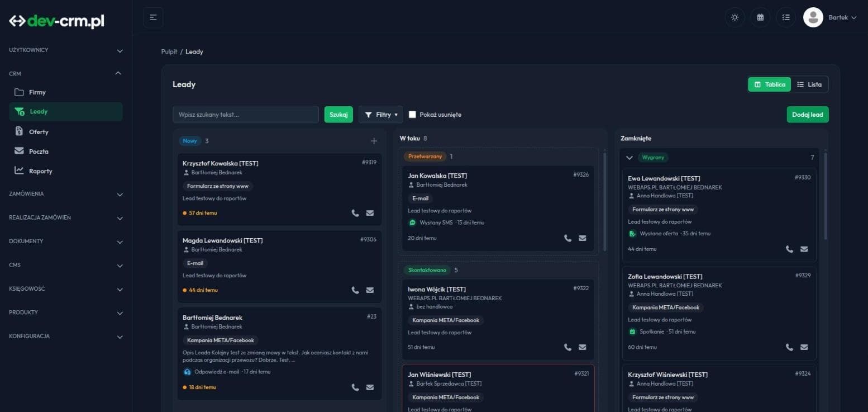The height and width of the screenshot is (412, 868).
Task: Click envelope icon on Magda Lewandowski card
Action: click(x=370, y=290)
